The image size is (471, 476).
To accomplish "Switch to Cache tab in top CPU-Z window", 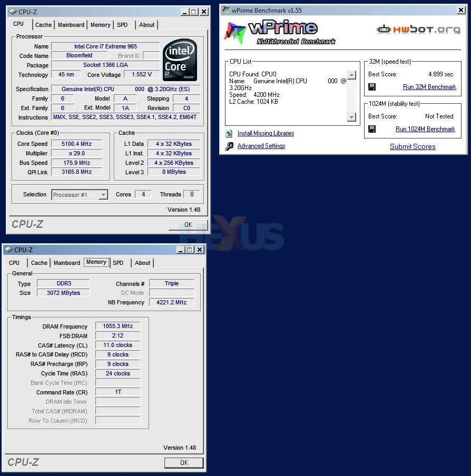I will tap(43, 25).
